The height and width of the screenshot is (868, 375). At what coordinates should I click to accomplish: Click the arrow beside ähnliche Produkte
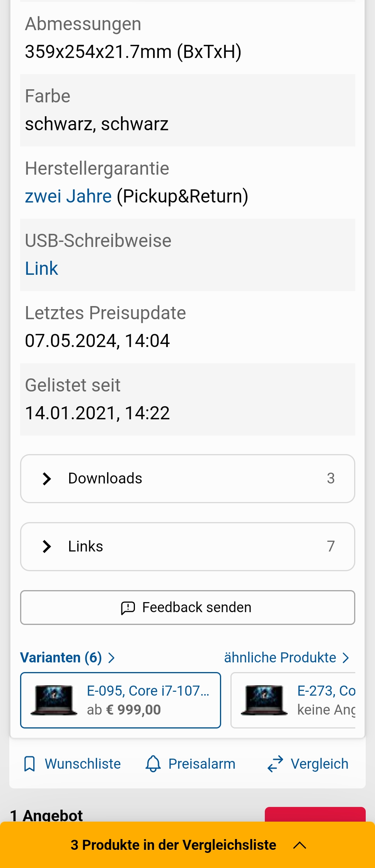click(346, 658)
